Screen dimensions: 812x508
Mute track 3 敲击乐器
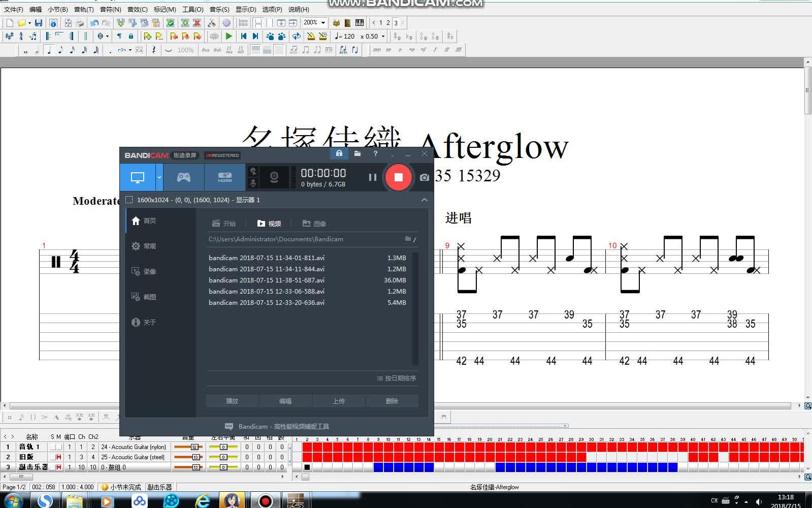[58, 467]
